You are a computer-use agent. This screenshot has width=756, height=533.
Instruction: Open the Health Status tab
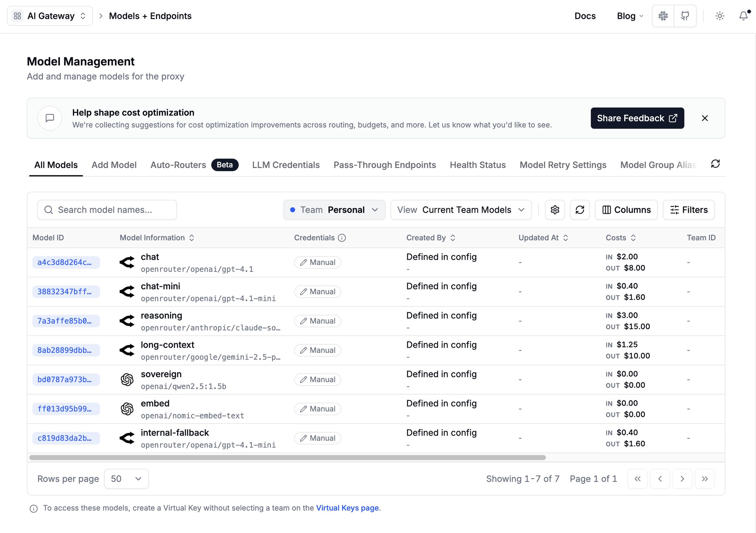478,165
